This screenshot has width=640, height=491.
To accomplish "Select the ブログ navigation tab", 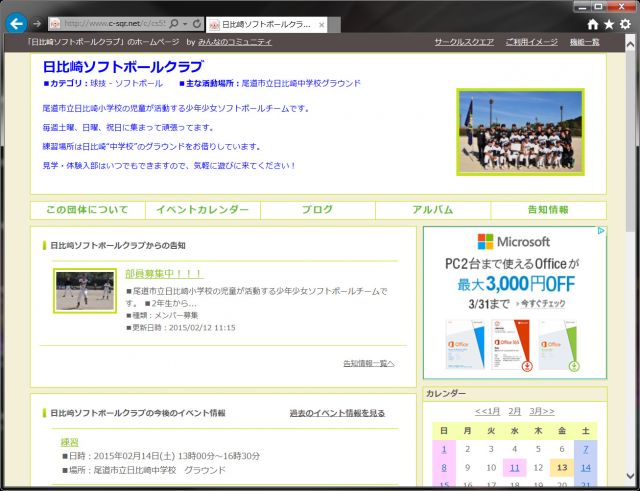I will [317, 210].
